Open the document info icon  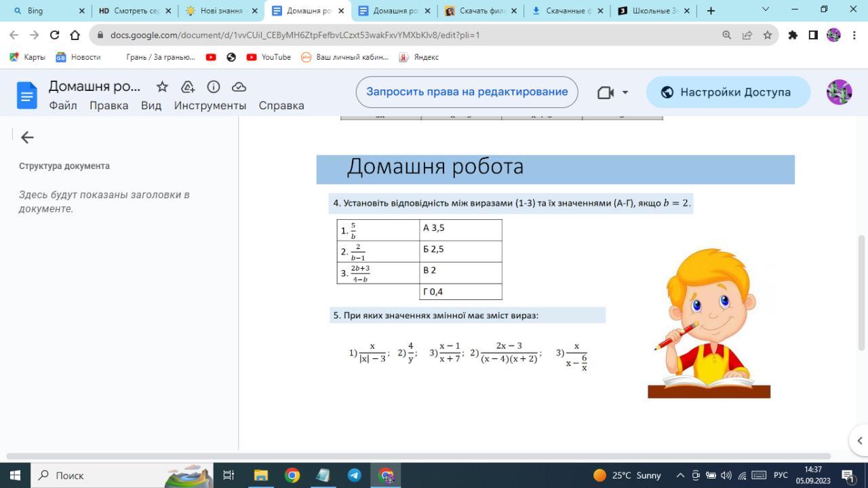214,87
